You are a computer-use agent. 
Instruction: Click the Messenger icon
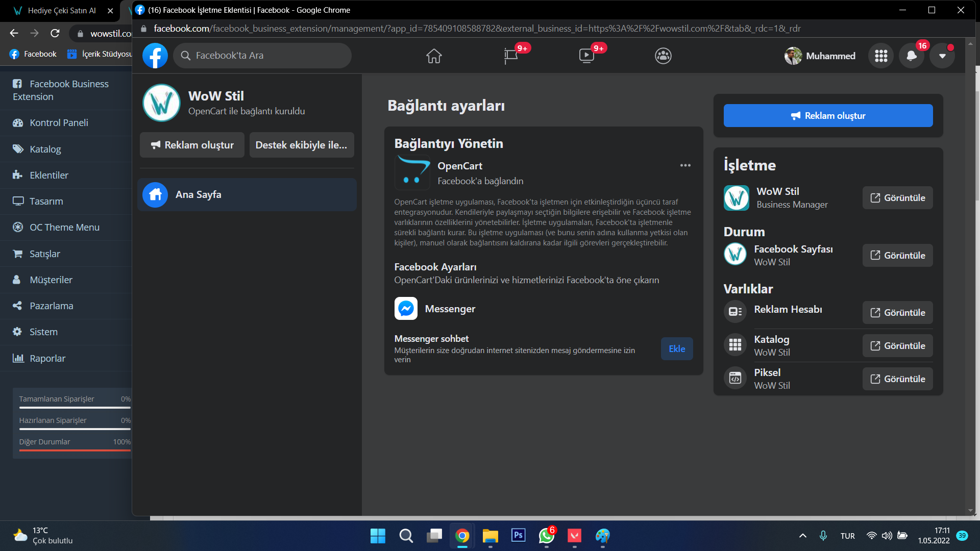click(x=406, y=309)
